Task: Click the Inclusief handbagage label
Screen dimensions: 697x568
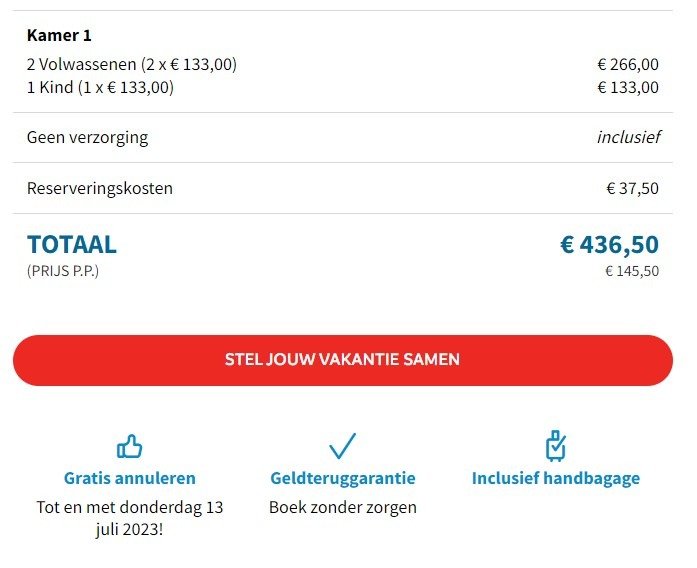Action: (x=555, y=478)
